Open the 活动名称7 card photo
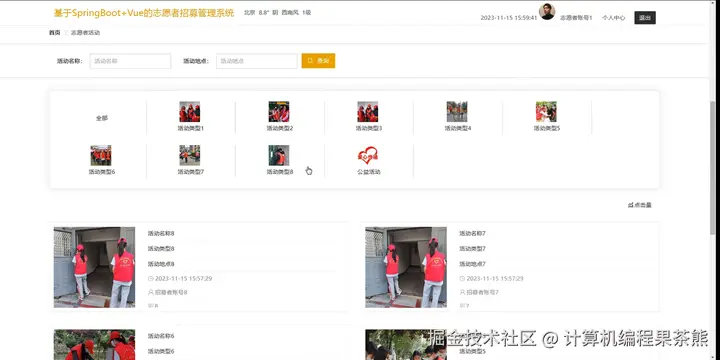 406,267
